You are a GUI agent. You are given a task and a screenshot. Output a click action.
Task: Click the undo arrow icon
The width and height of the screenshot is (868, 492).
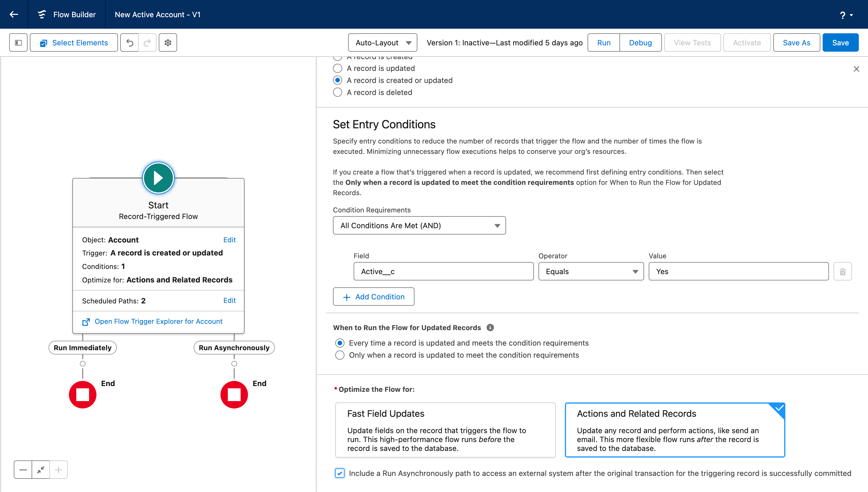(130, 42)
